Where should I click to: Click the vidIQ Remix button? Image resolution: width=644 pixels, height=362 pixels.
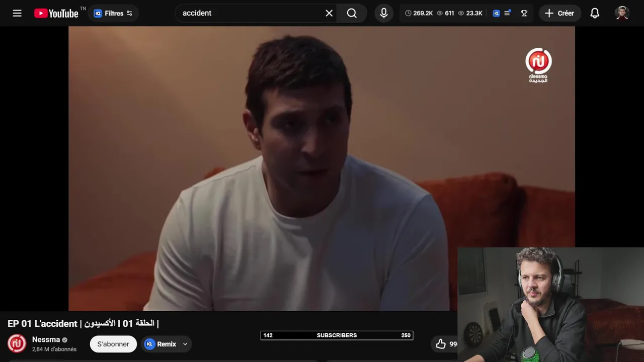(x=160, y=344)
